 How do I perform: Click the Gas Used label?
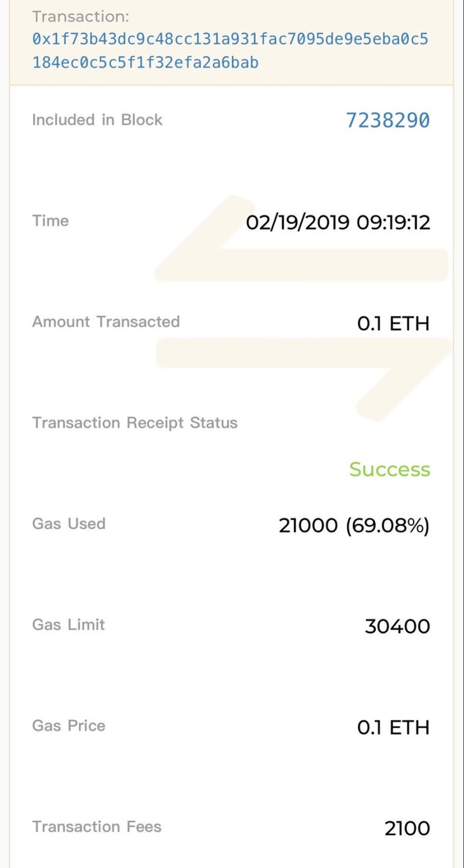pos(68,524)
